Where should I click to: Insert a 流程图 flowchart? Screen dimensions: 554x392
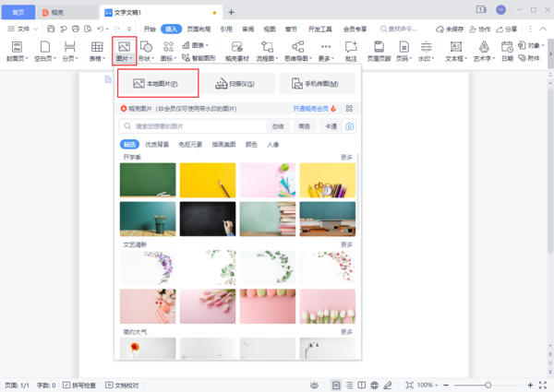click(x=267, y=51)
